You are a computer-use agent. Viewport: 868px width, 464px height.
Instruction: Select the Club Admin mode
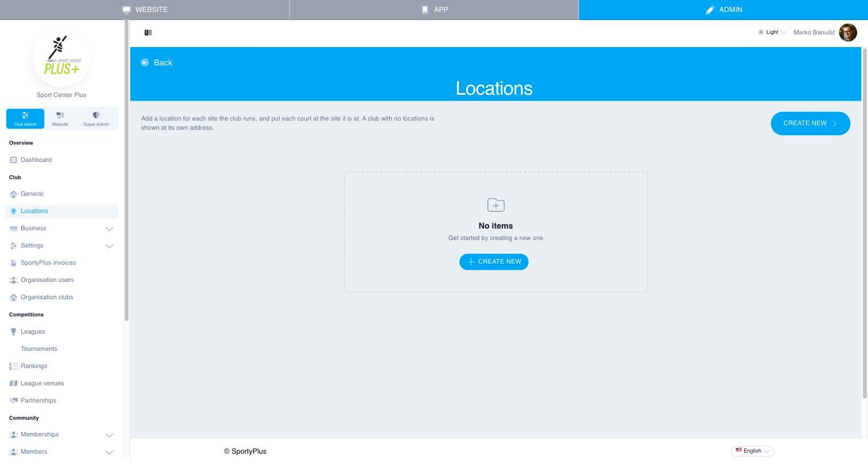point(25,119)
